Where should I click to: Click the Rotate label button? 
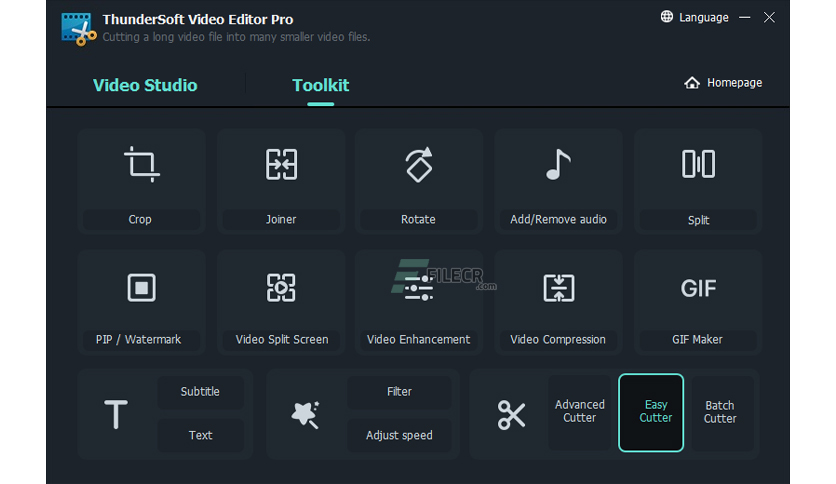[419, 219]
